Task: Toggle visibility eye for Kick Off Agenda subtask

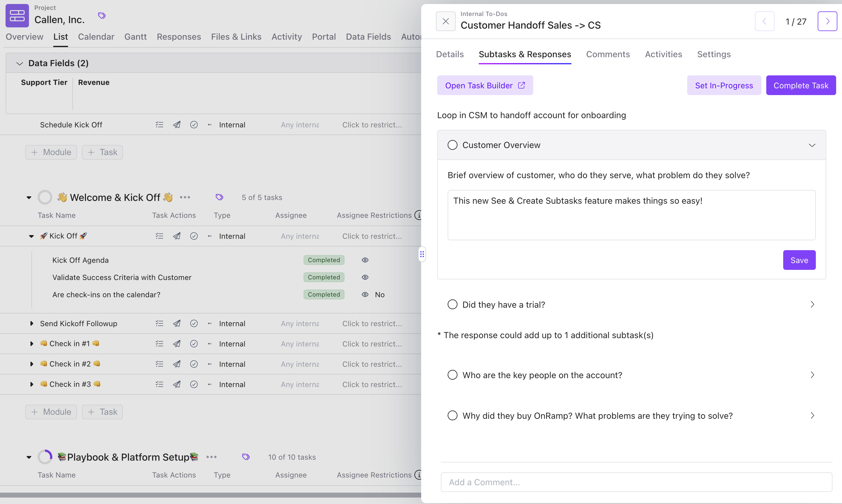Action: (x=365, y=260)
